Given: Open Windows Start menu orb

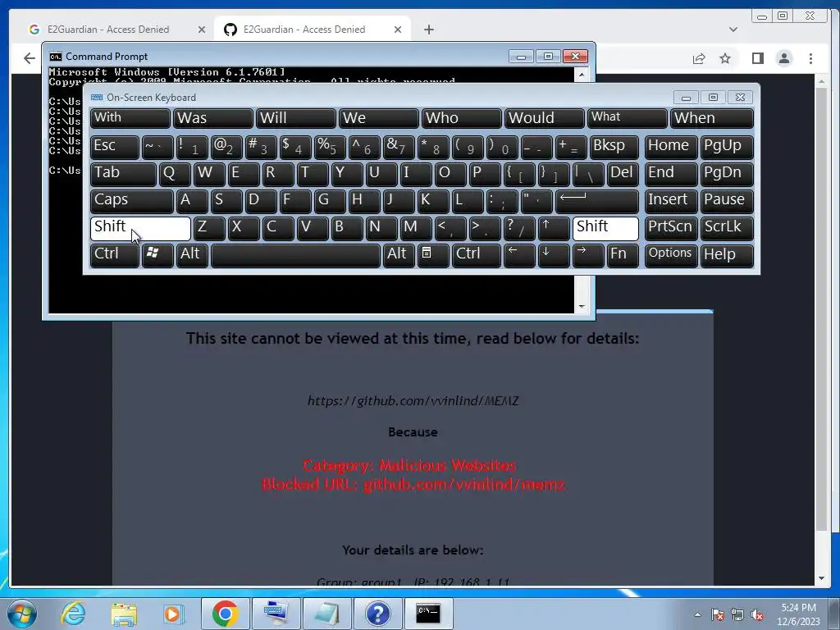Looking at the screenshot, I should (22, 614).
